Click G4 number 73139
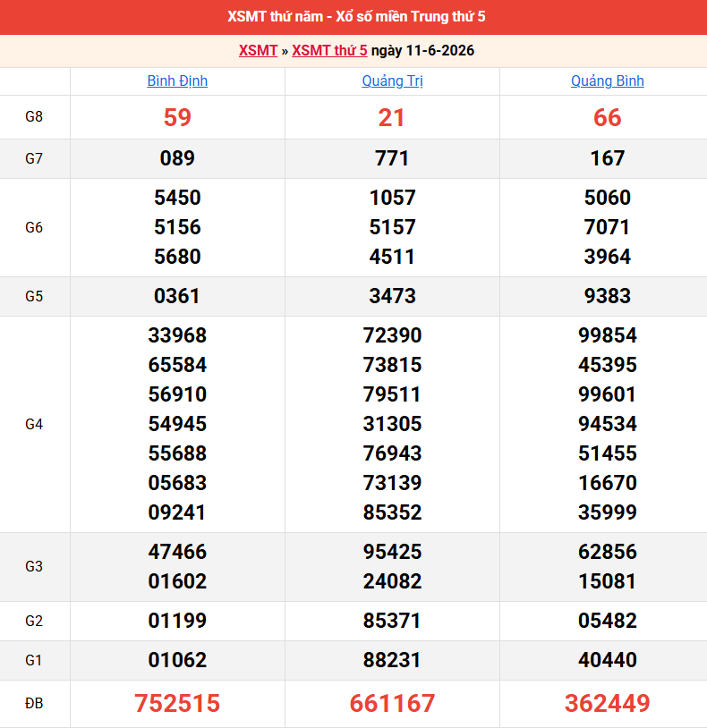The width and height of the screenshot is (707, 728). click(393, 483)
